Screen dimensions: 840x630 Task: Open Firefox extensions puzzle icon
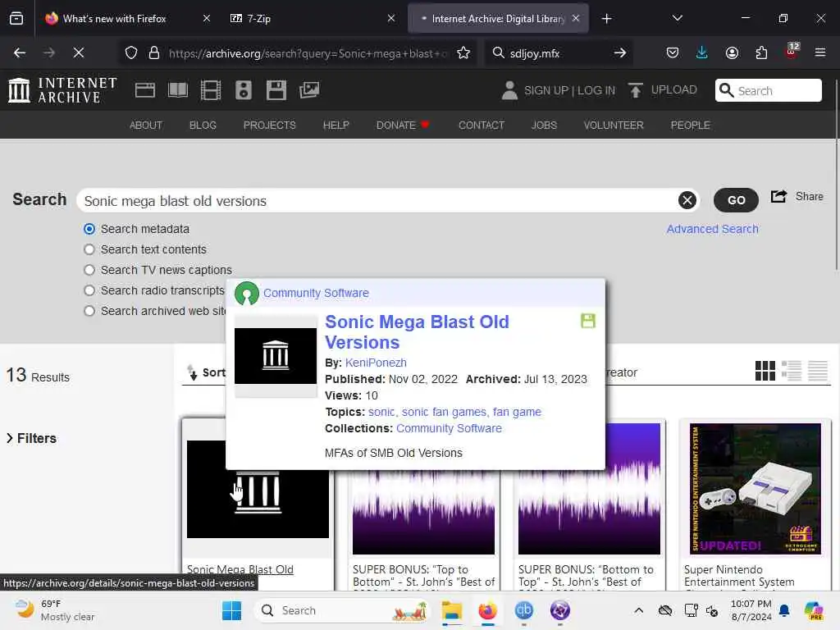point(761,52)
